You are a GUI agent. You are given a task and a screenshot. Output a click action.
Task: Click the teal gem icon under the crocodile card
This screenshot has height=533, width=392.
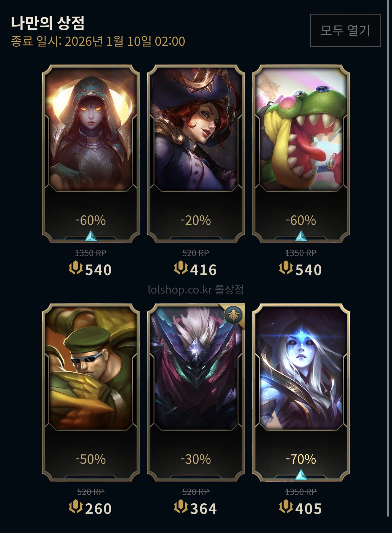pyautogui.click(x=301, y=236)
